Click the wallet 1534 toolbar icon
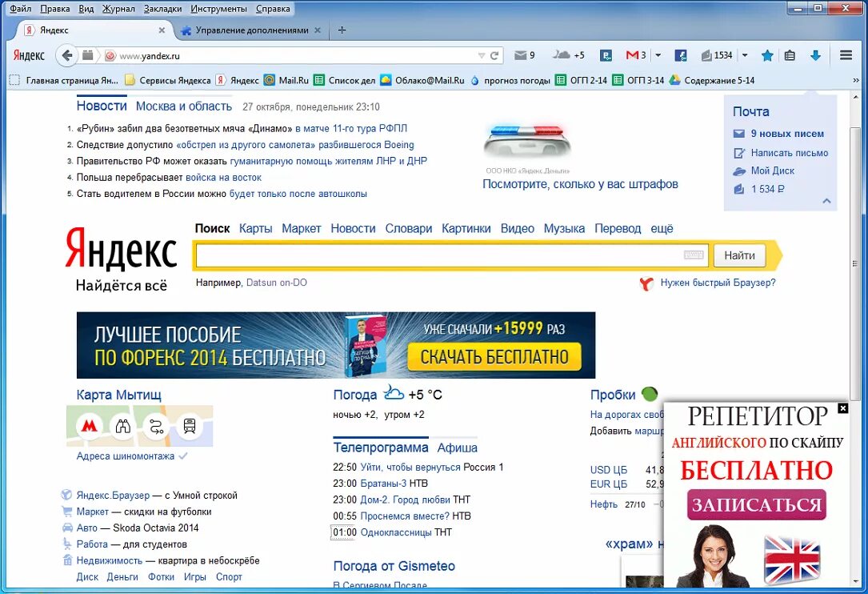Image resolution: width=868 pixels, height=594 pixels. [x=716, y=55]
